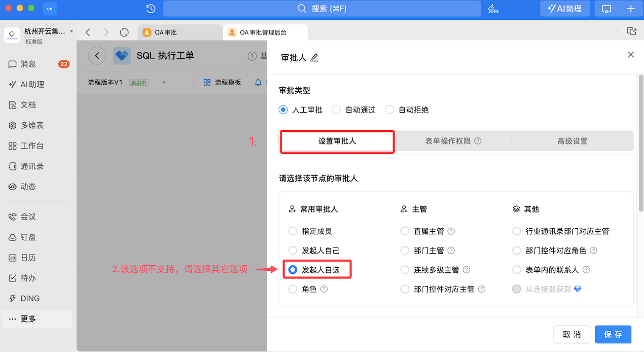Open 钉盘 cloud drive in sidebar

click(28, 237)
